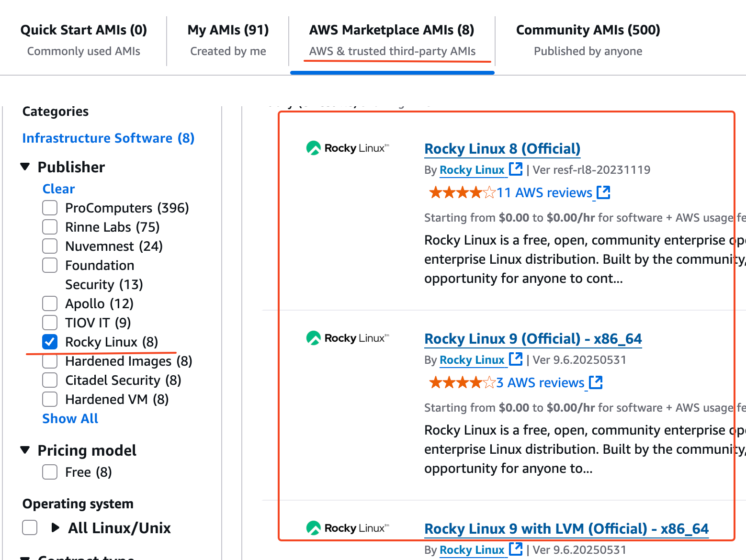
Task: Open external link icon next to 3 AWS reviews
Action: click(596, 382)
